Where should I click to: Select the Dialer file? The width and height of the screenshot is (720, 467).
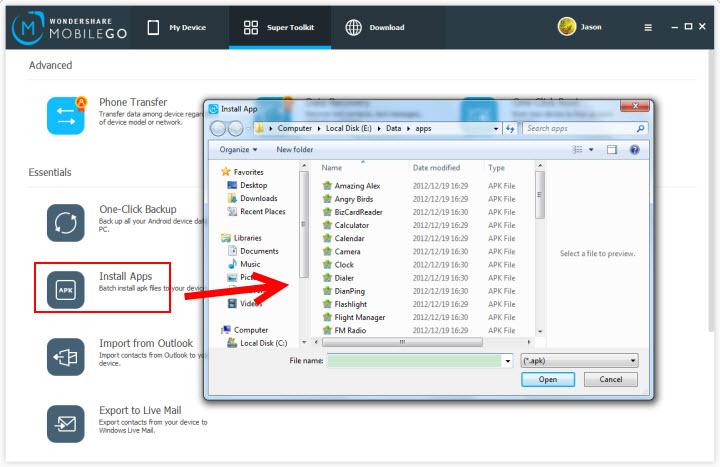(x=344, y=278)
